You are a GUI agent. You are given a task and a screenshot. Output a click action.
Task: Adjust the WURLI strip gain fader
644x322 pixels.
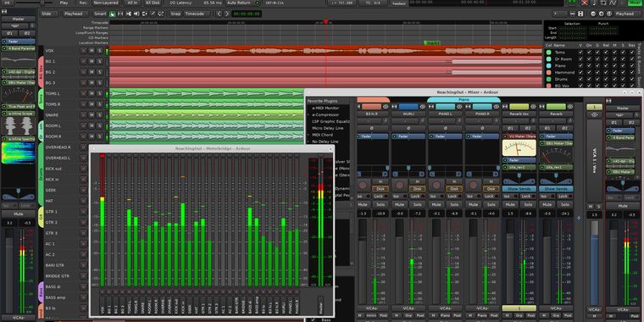(399, 263)
